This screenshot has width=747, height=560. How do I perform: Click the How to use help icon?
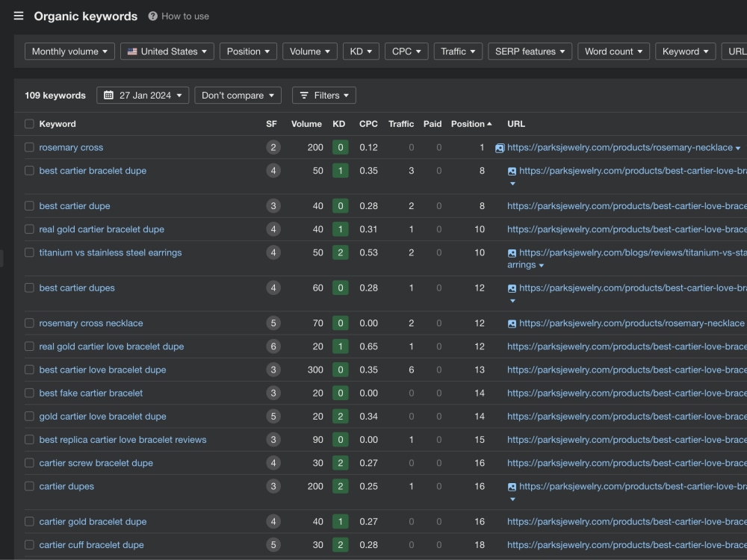[152, 16]
